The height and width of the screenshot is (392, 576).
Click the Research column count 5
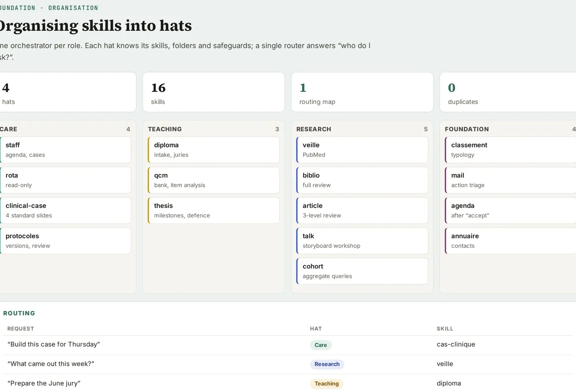click(426, 129)
